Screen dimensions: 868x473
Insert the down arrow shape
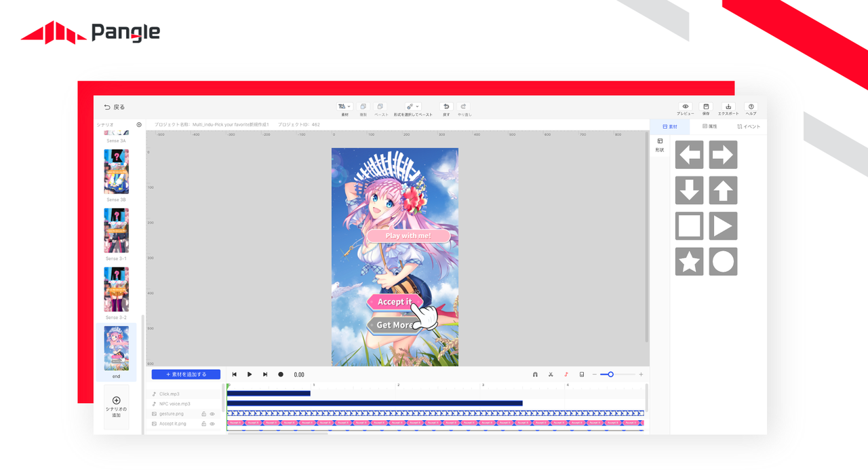pos(689,191)
